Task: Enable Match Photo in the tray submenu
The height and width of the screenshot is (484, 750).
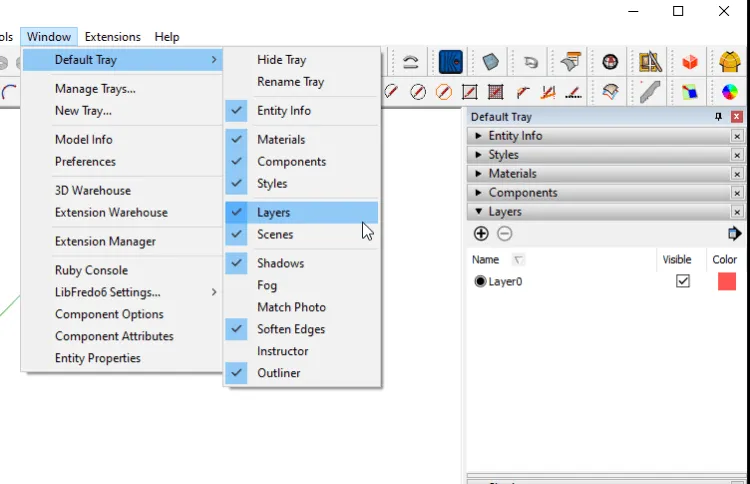Action: 302,307
